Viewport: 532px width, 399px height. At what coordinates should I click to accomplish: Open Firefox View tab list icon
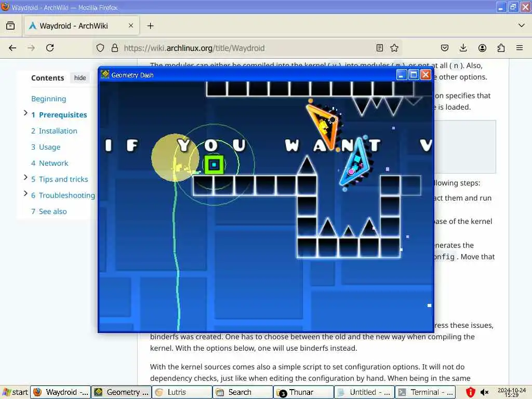(x=10, y=26)
